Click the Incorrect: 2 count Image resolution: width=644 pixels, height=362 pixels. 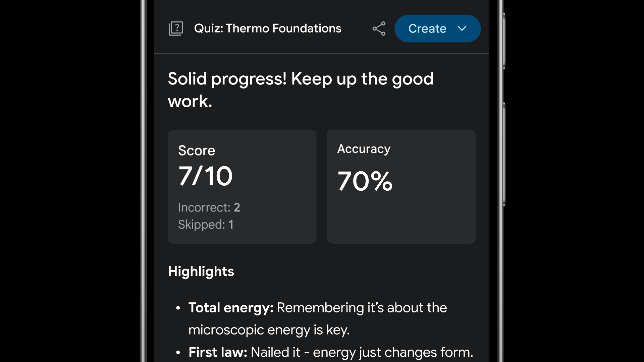click(x=209, y=207)
